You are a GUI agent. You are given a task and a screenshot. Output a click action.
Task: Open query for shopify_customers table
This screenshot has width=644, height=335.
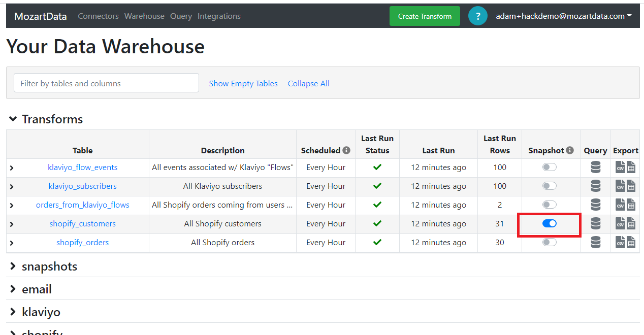tap(596, 223)
